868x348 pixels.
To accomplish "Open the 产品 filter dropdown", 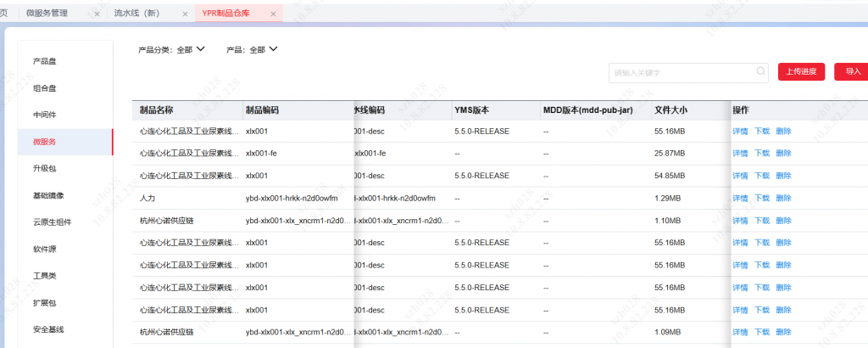I will click(274, 49).
